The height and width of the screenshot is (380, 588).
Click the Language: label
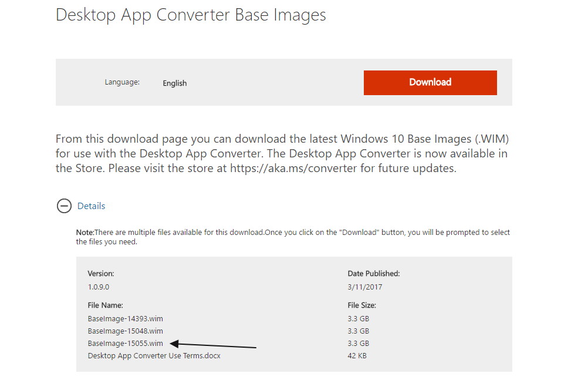pyautogui.click(x=122, y=82)
